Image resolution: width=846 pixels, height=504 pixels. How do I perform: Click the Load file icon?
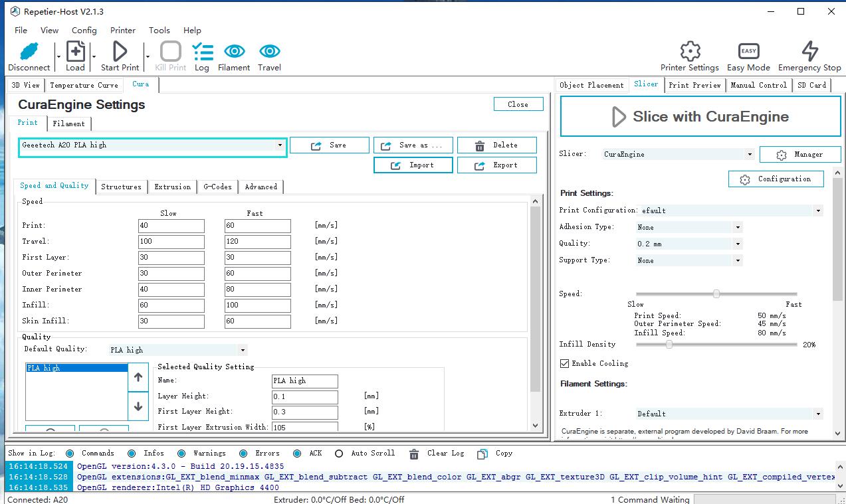(75, 51)
